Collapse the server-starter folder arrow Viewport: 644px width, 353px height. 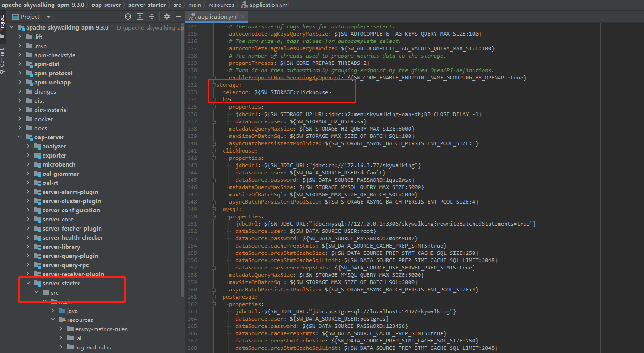pos(28,283)
